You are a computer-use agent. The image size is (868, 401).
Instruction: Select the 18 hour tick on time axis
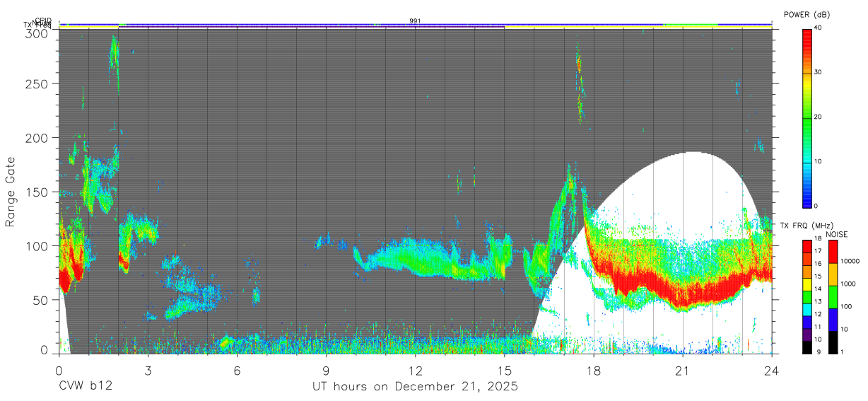[593, 371]
